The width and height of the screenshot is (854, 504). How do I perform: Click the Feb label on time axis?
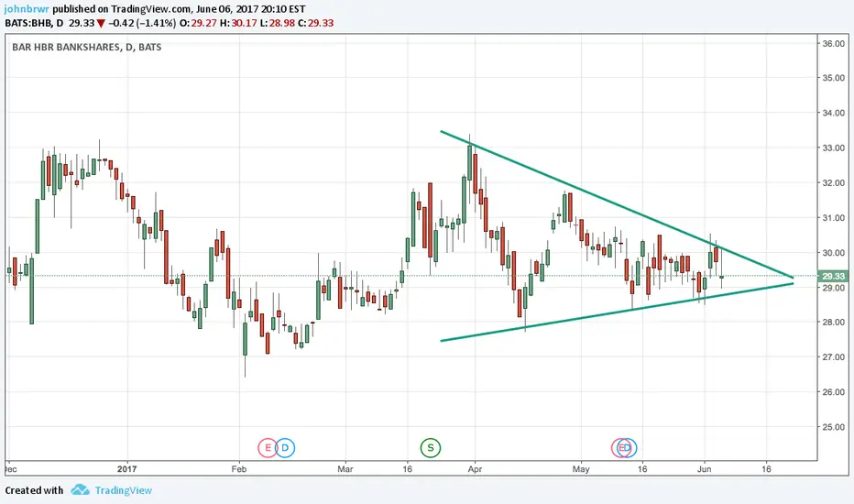click(238, 469)
